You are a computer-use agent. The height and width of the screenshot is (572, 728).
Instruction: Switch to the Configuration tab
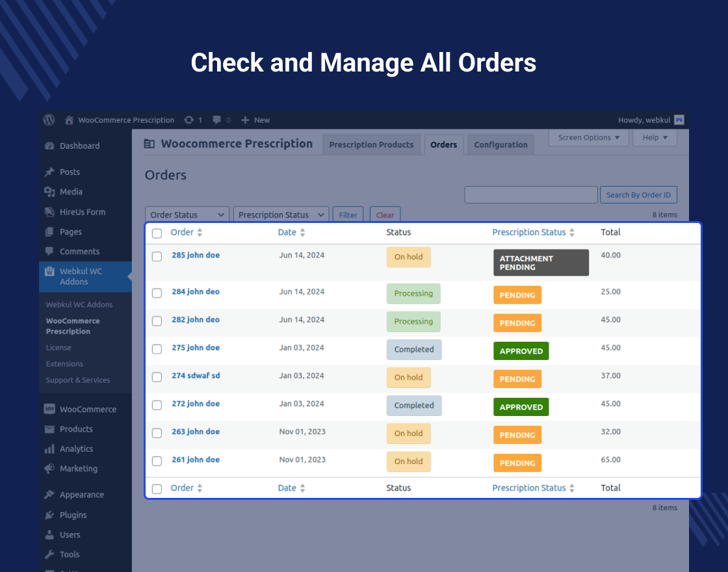tap(500, 144)
